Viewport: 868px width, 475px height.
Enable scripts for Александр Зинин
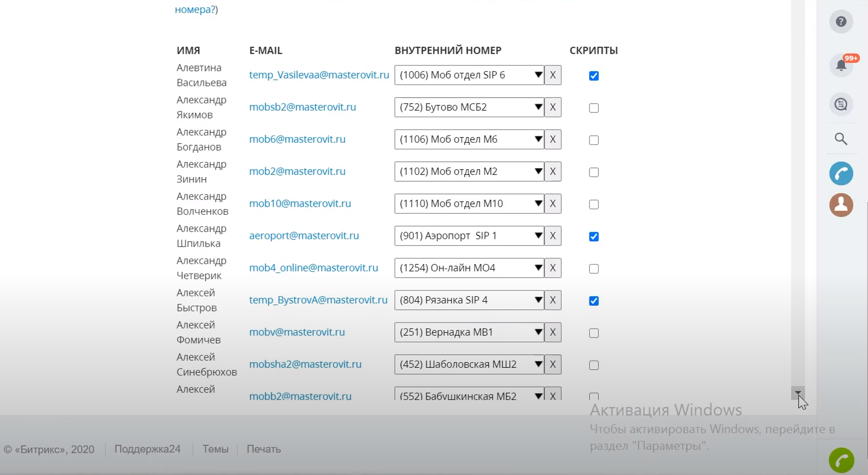click(x=594, y=172)
